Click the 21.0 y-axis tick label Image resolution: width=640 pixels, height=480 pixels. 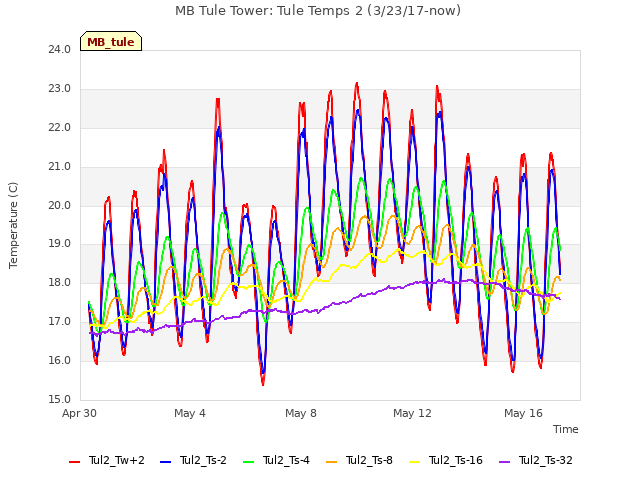[x=60, y=167]
